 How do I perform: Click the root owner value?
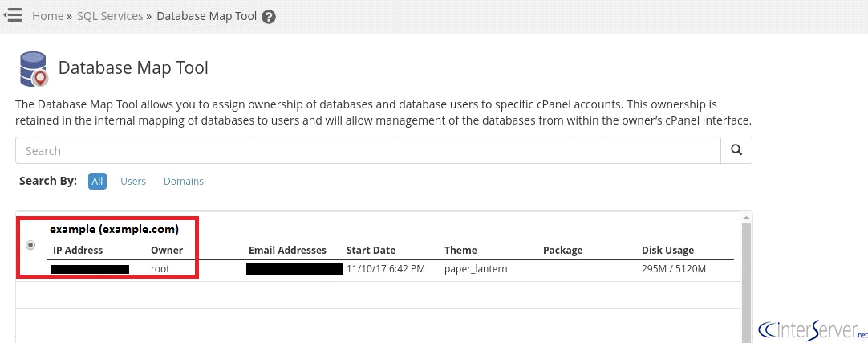coord(160,269)
